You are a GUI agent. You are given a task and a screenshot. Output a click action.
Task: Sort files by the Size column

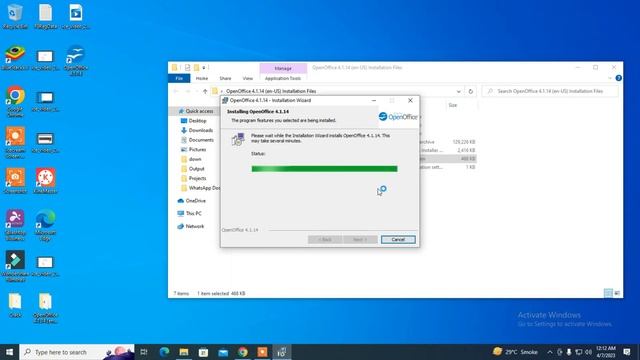(453, 105)
